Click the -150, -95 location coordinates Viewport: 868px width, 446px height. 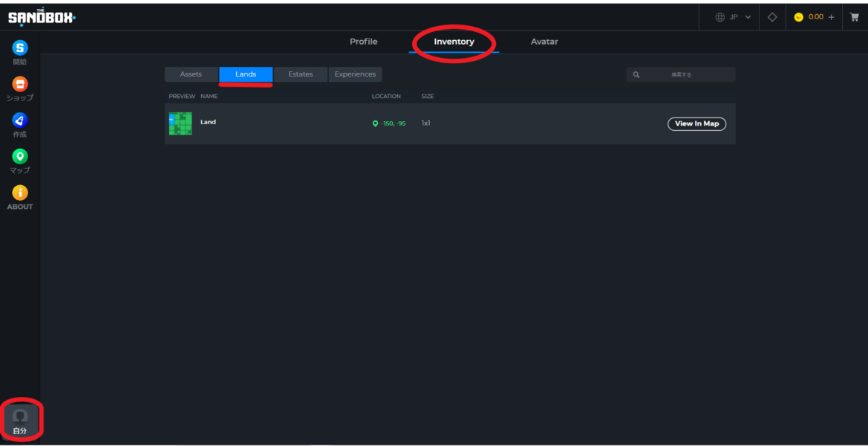pyautogui.click(x=393, y=123)
